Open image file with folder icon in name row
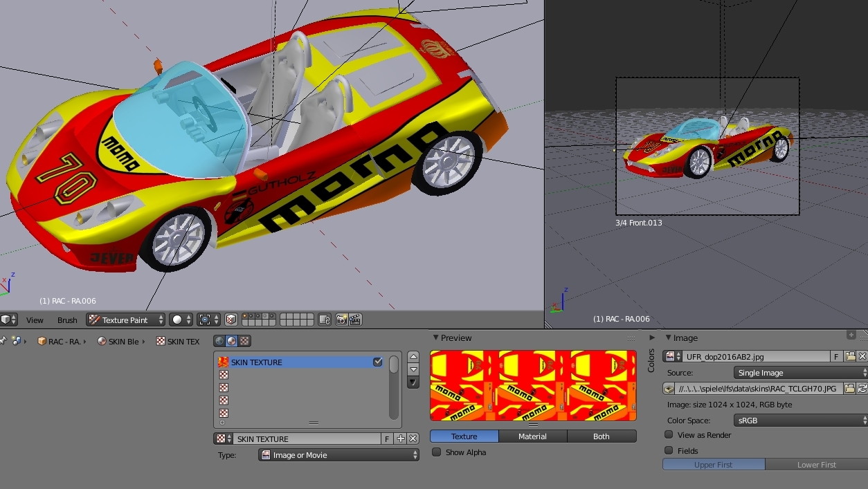Image resolution: width=868 pixels, height=489 pixels. (x=850, y=356)
